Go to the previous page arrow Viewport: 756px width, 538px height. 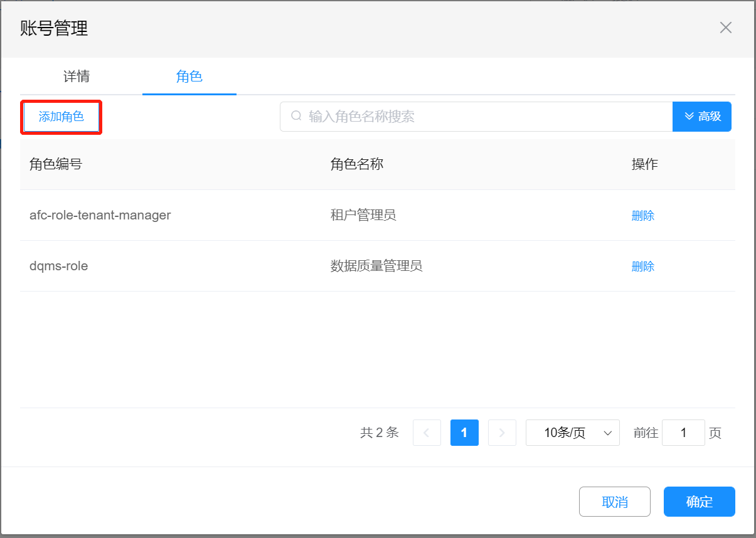point(427,433)
